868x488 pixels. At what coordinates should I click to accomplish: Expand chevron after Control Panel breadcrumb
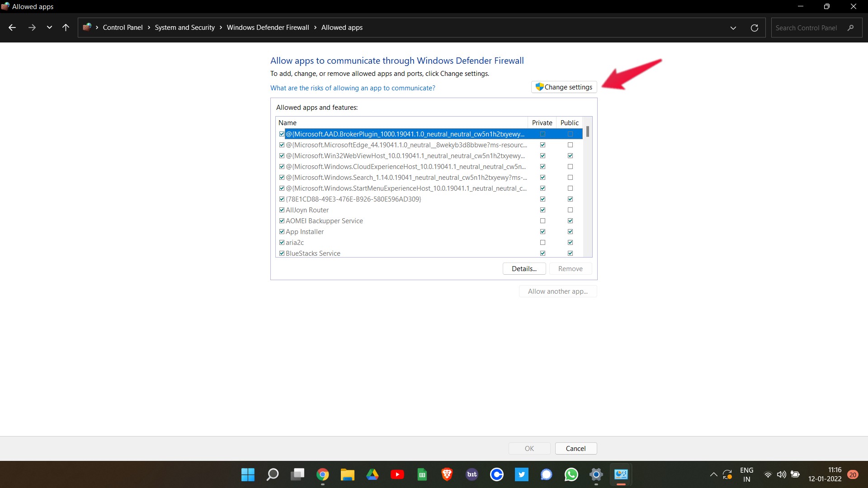149,28
